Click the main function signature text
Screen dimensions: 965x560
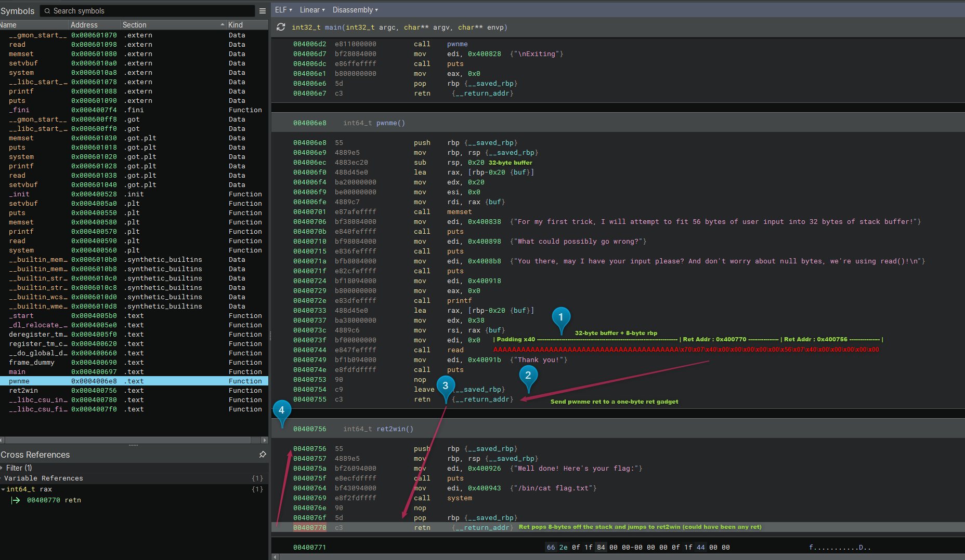399,28
